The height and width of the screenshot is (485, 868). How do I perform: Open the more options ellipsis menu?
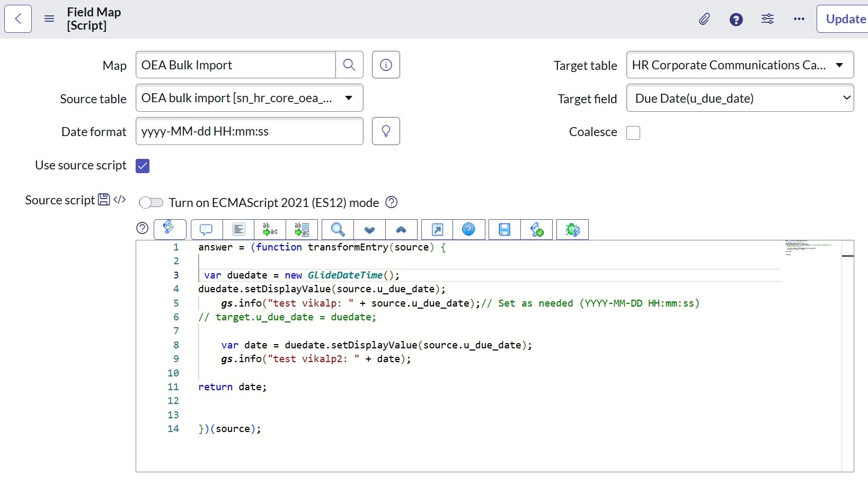point(799,19)
